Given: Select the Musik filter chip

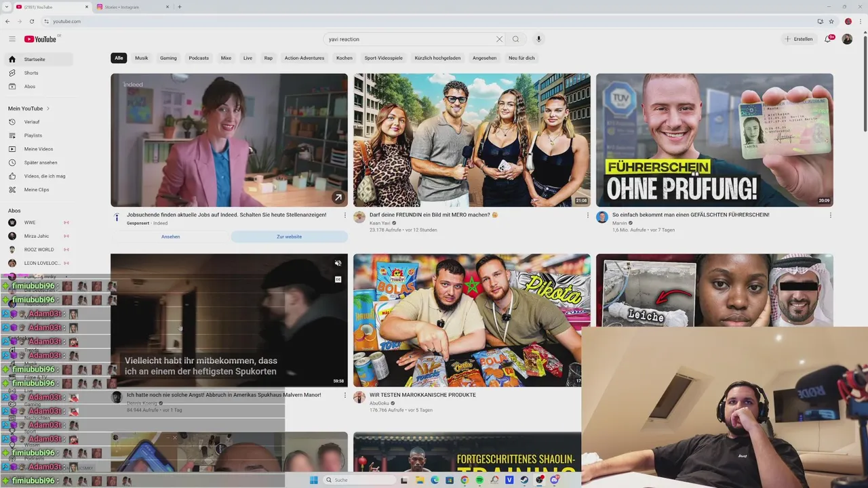Looking at the screenshot, I should pyautogui.click(x=141, y=58).
